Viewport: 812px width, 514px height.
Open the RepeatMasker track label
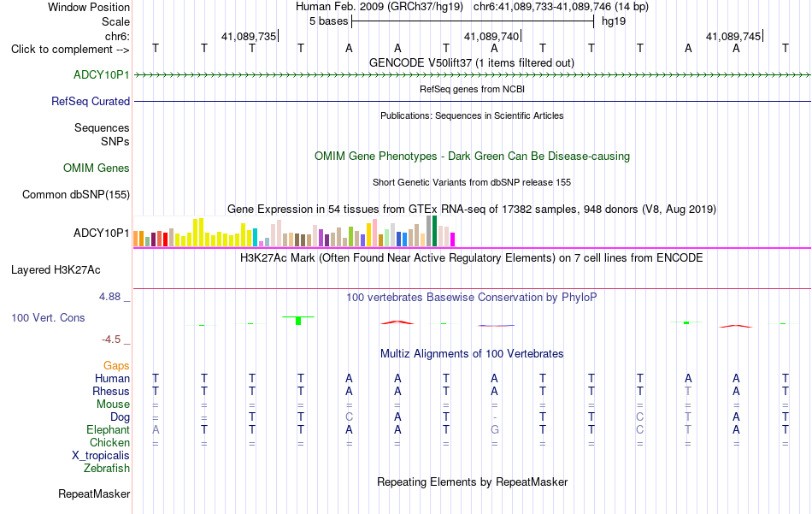pos(94,493)
